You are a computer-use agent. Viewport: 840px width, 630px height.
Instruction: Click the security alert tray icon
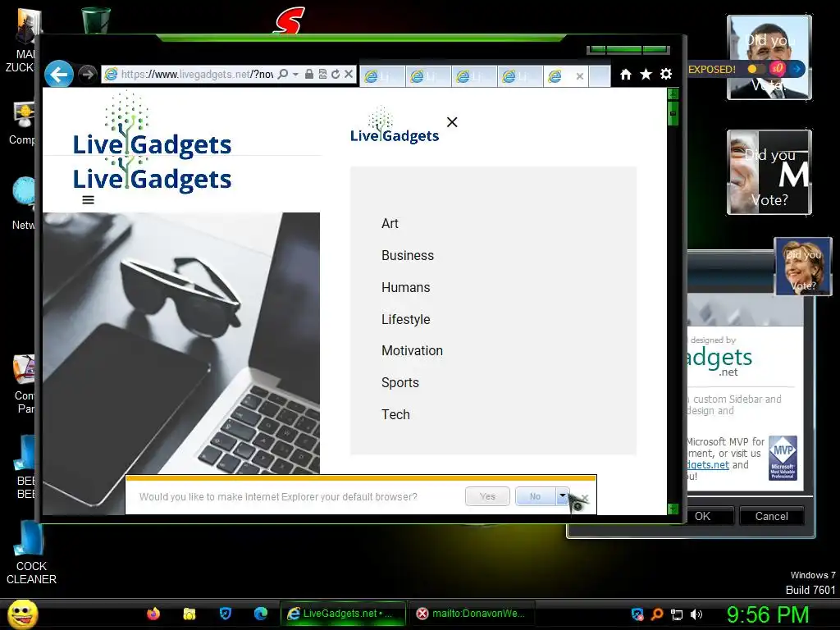tap(637, 614)
